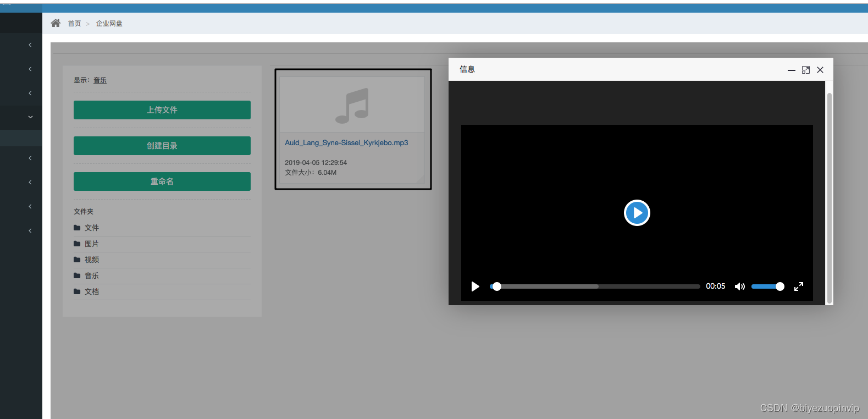This screenshot has height=419, width=868.
Task: Open the 音乐 folder in list
Action: [x=92, y=275]
